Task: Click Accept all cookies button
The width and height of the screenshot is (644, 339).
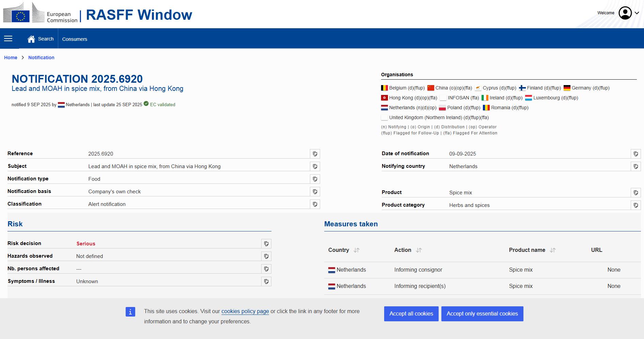Action: [x=411, y=314]
